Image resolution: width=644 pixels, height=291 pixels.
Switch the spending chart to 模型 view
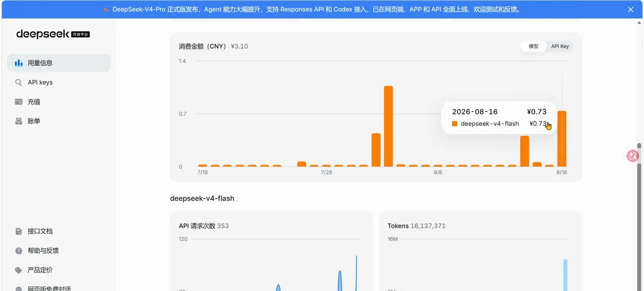point(533,46)
